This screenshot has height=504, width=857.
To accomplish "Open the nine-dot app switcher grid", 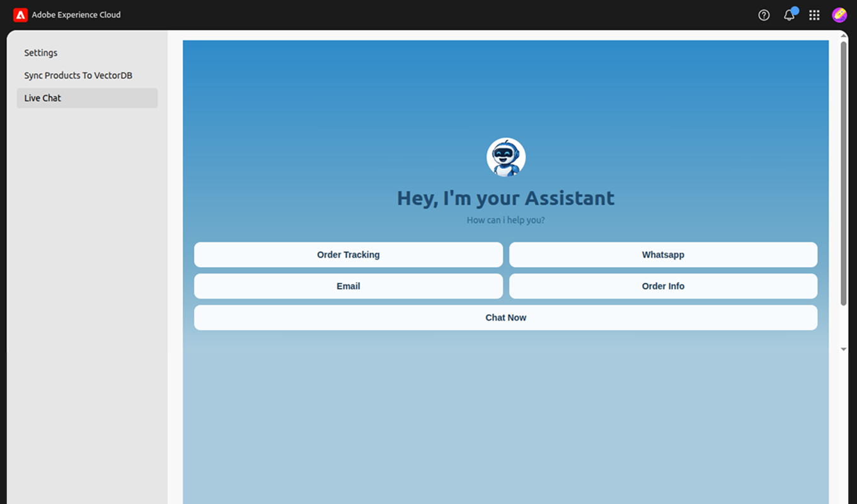I will pyautogui.click(x=814, y=15).
